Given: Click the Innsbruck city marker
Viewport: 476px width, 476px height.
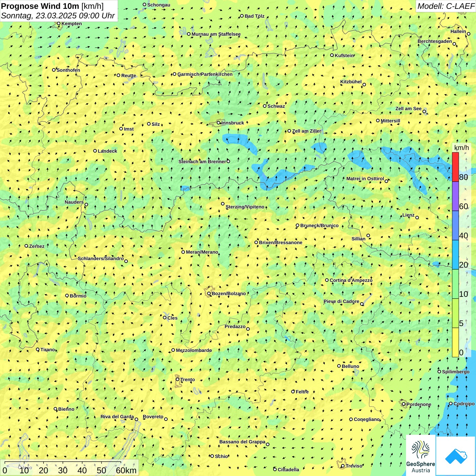Looking at the screenshot, I should click(x=219, y=123).
